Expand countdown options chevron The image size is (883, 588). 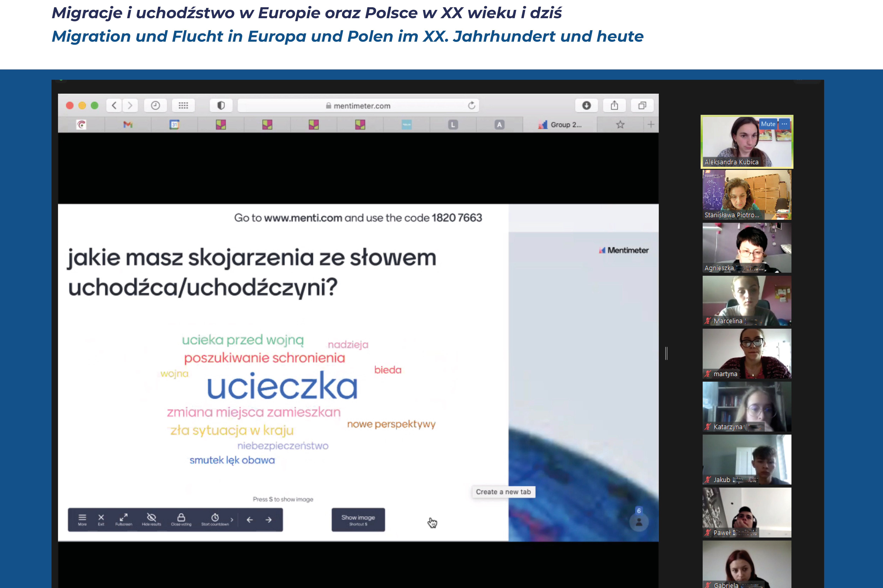(x=232, y=520)
